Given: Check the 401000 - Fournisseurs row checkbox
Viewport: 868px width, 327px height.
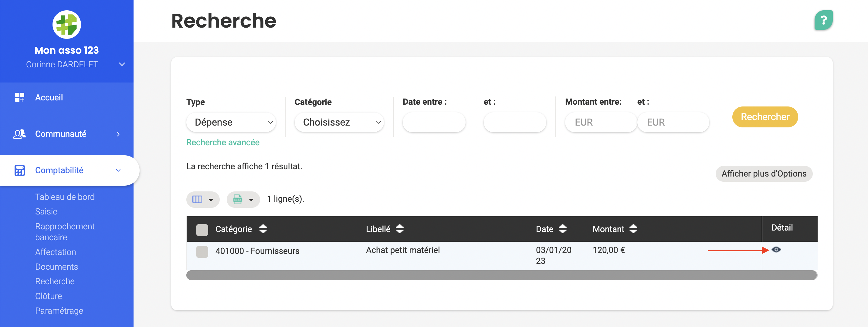Looking at the screenshot, I should pyautogui.click(x=202, y=251).
